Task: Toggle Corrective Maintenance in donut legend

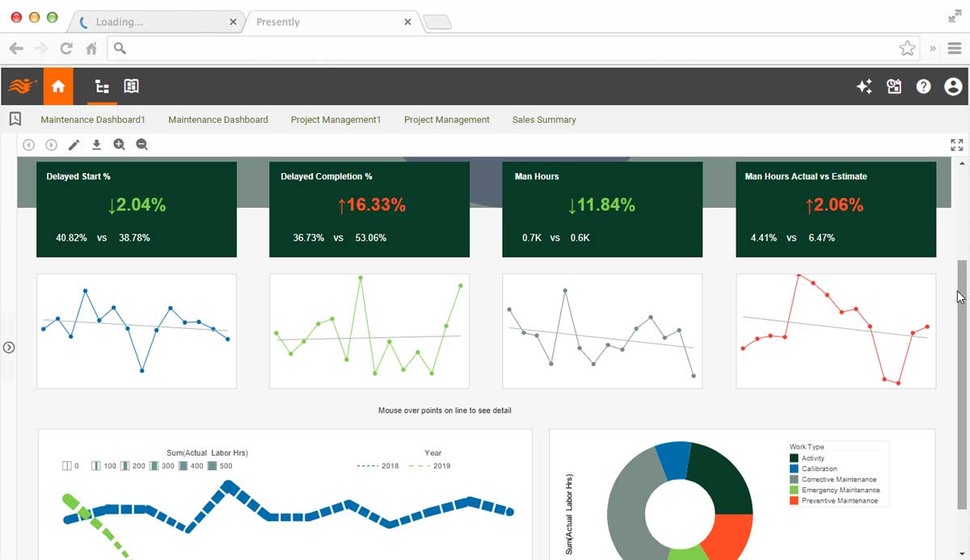Action: [838, 478]
